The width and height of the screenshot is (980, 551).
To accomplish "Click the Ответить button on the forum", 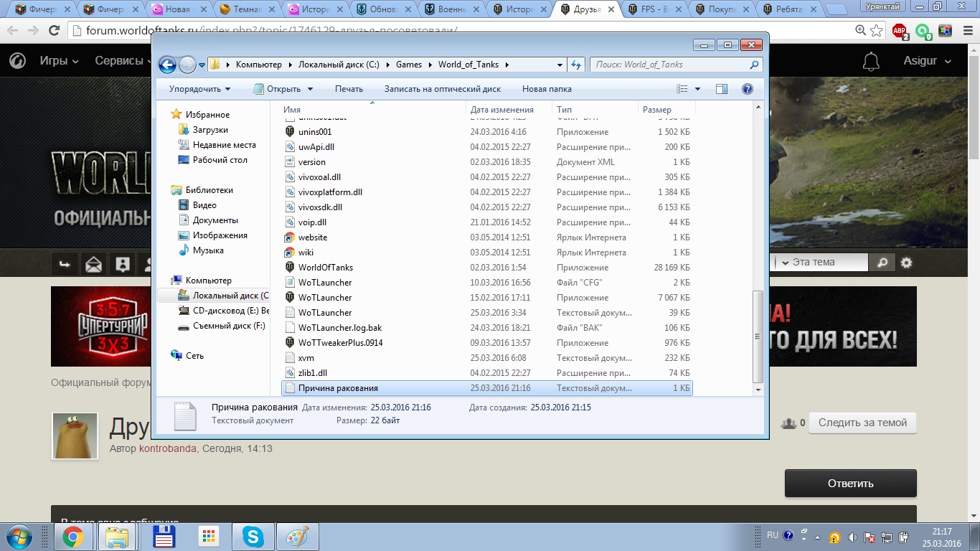I will 850,484.
